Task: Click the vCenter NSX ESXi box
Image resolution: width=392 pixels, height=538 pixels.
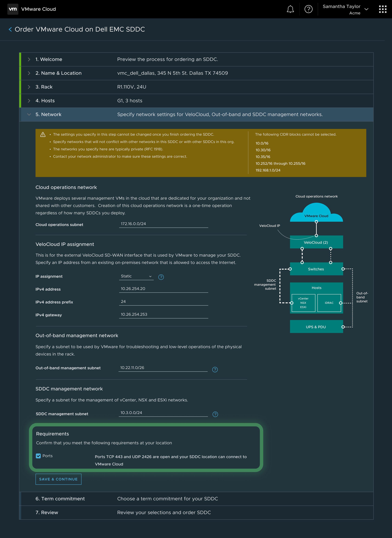Action: tap(303, 303)
